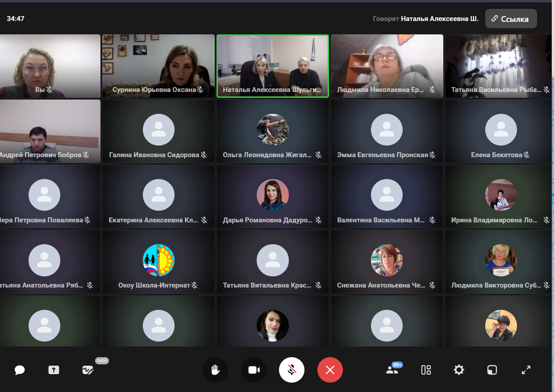Click the name Елена Бекетова
554x392 pixels.
pyautogui.click(x=496, y=155)
